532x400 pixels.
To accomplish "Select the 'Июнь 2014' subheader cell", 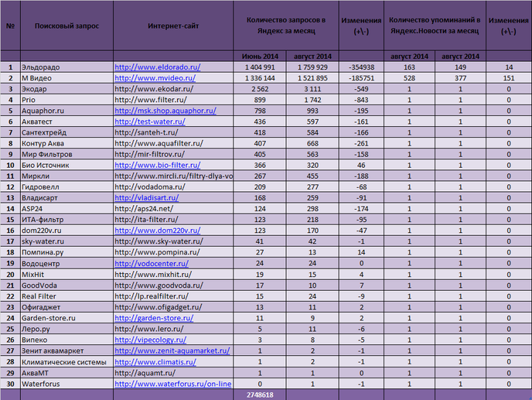I will coord(260,56).
